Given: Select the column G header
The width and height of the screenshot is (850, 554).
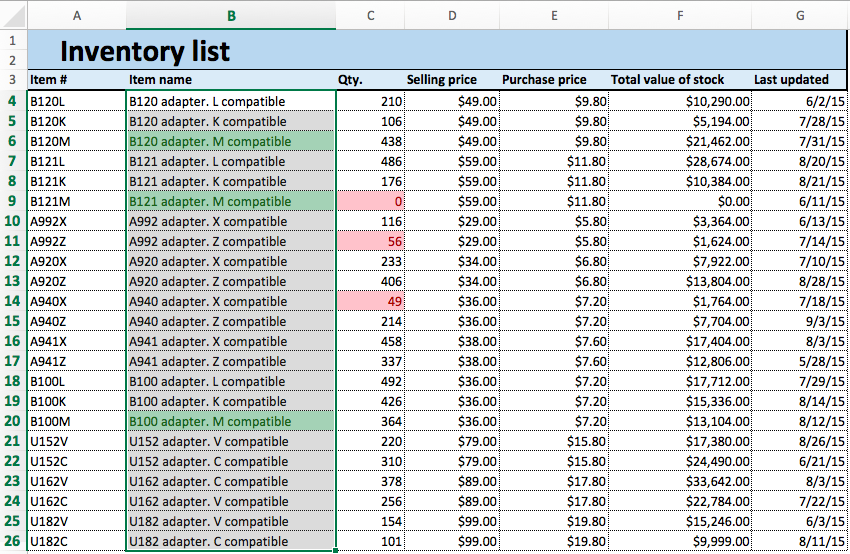Looking at the screenshot, I should pos(800,15).
